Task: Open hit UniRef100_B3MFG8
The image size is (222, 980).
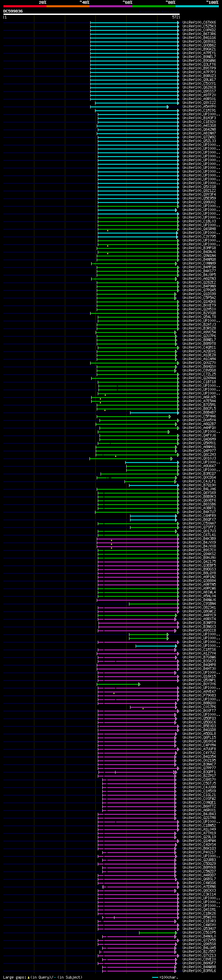Action: click(199, 248)
